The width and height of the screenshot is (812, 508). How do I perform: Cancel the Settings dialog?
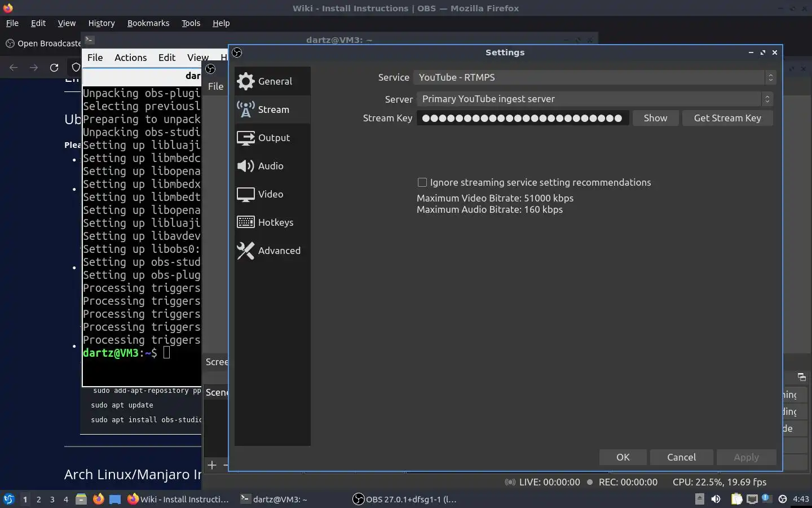(681, 457)
